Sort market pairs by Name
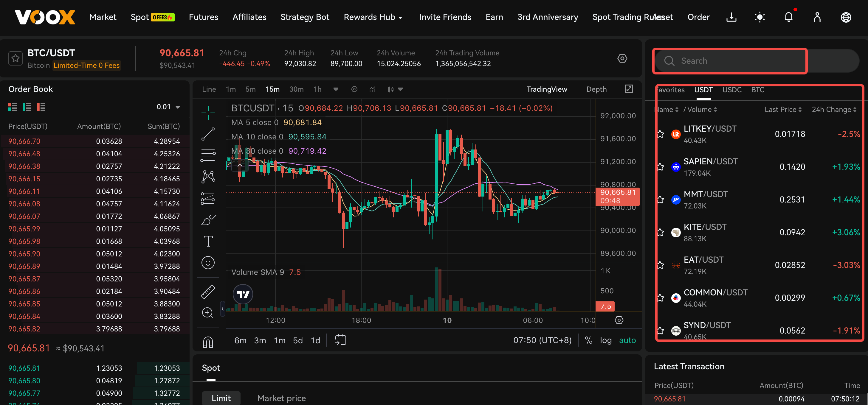This screenshot has height=405, width=868. (666, 110)
